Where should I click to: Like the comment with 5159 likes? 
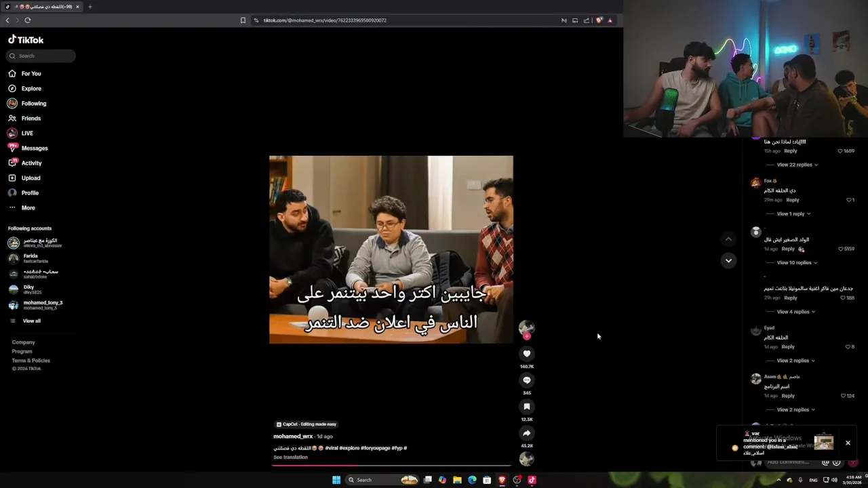841,249
